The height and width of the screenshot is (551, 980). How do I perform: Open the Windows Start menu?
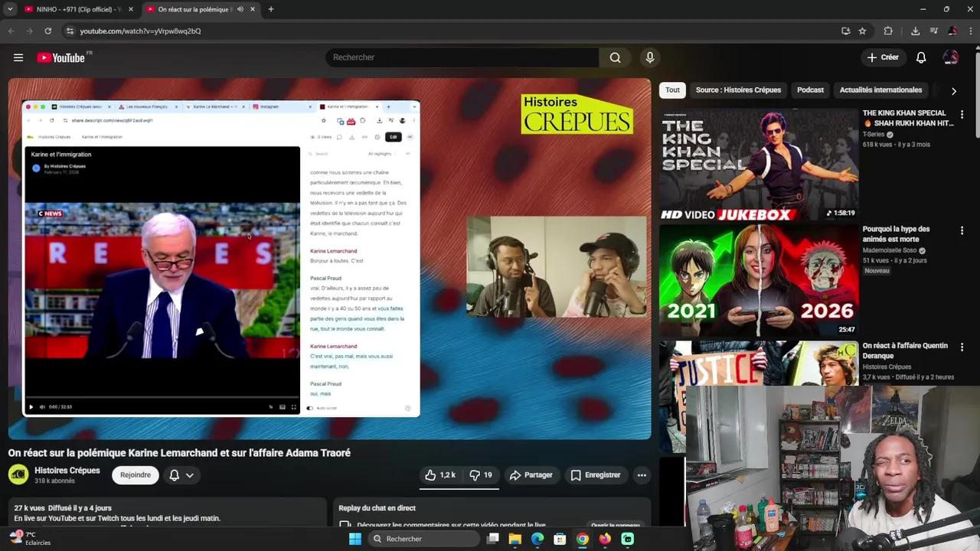click(x=354, y=539)
